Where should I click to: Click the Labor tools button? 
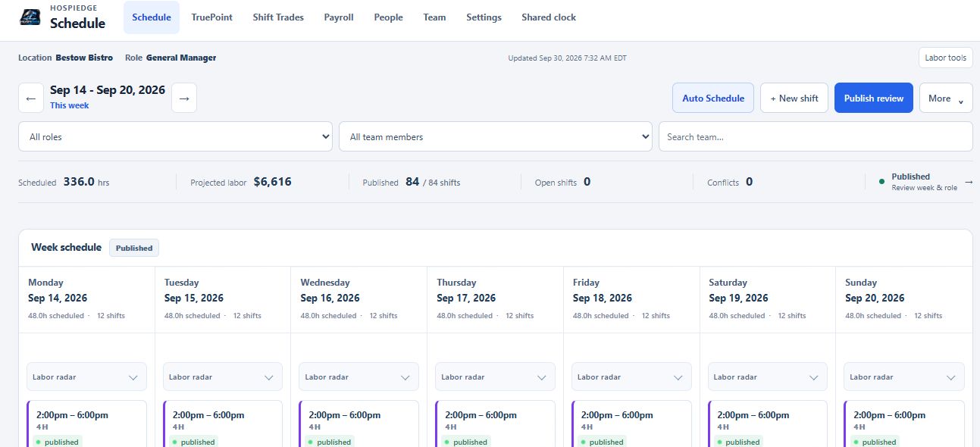[x=945, y=58]
